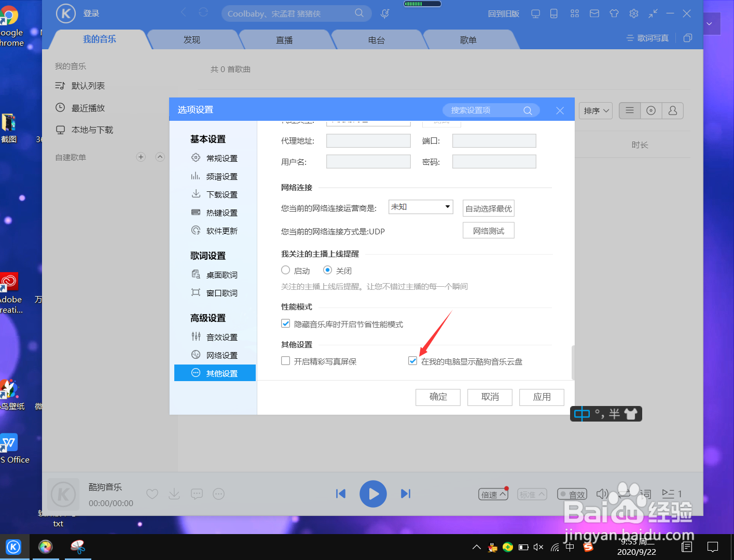The width and height of the screenshot is (734, 560).
Task: Enable 开启精彩写真屏保
Action: click(x=285, y=360)
